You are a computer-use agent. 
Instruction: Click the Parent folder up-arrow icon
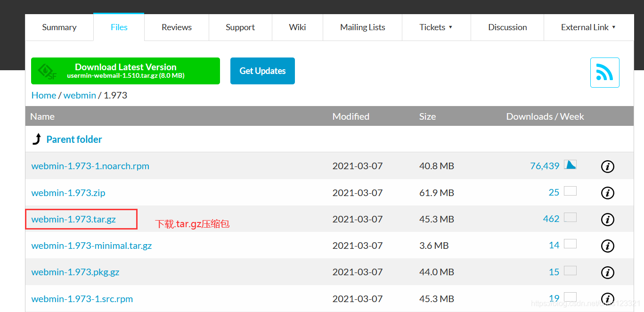pyautogui.click(x=36, y=139)
